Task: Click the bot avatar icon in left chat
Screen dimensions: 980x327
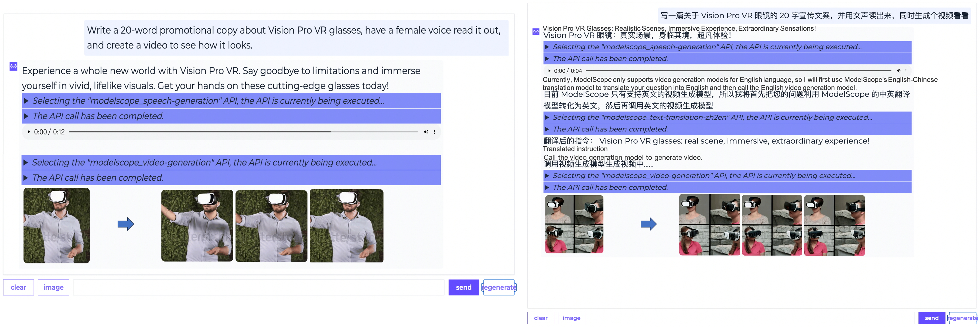Action: pos(13,67)
